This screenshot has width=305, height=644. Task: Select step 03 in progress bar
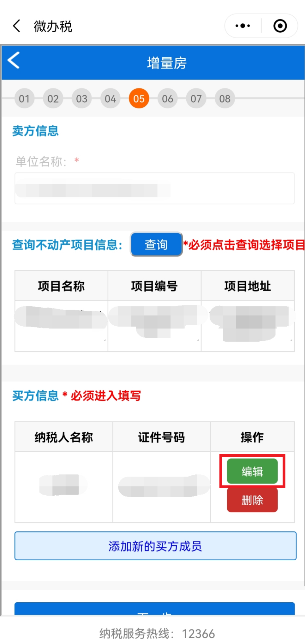(x=82, y=99)
